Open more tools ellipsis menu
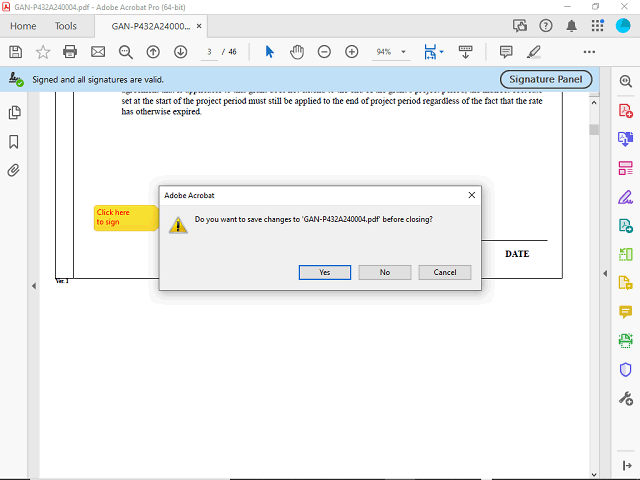 (589, 52)
